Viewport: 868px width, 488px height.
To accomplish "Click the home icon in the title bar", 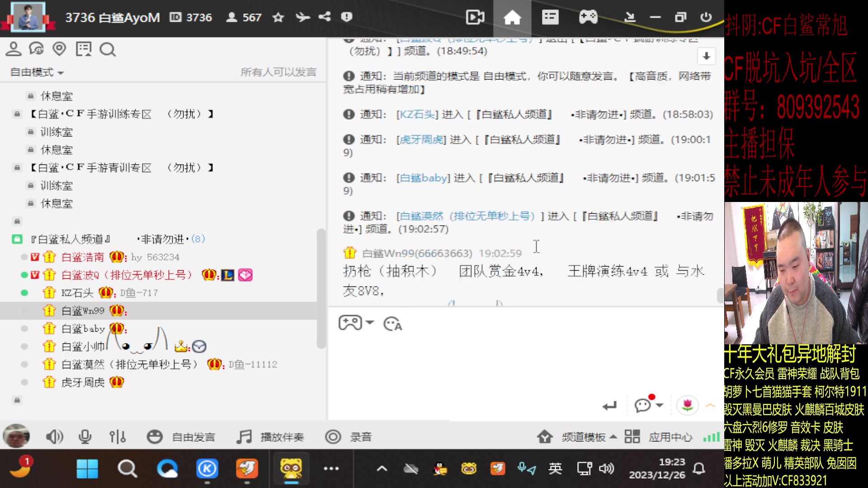I will coord(512,17).
